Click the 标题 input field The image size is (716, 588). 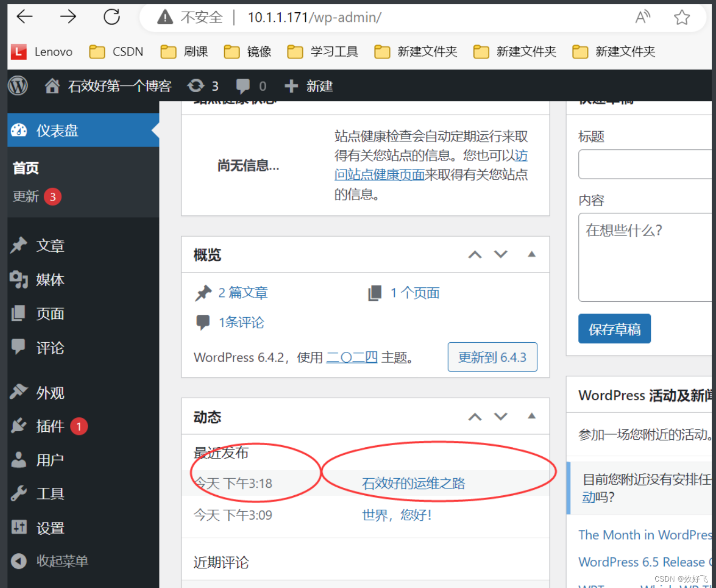coord(645,164)
